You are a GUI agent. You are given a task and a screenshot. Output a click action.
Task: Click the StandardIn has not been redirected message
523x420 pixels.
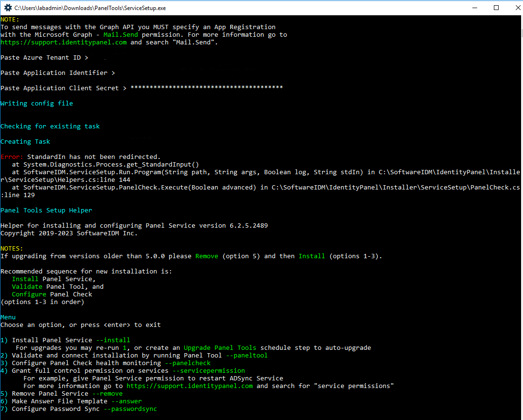tap(94, 157)
